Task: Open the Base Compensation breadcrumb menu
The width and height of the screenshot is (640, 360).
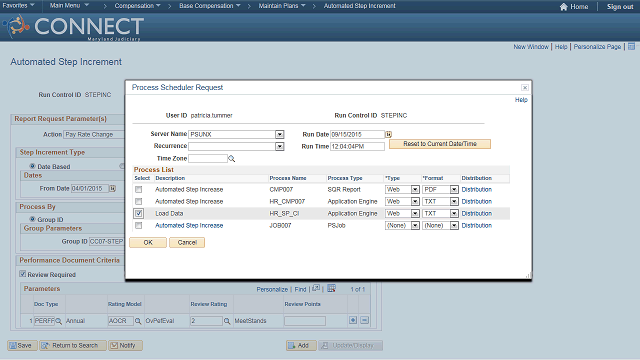Action: tap(210, 6)
